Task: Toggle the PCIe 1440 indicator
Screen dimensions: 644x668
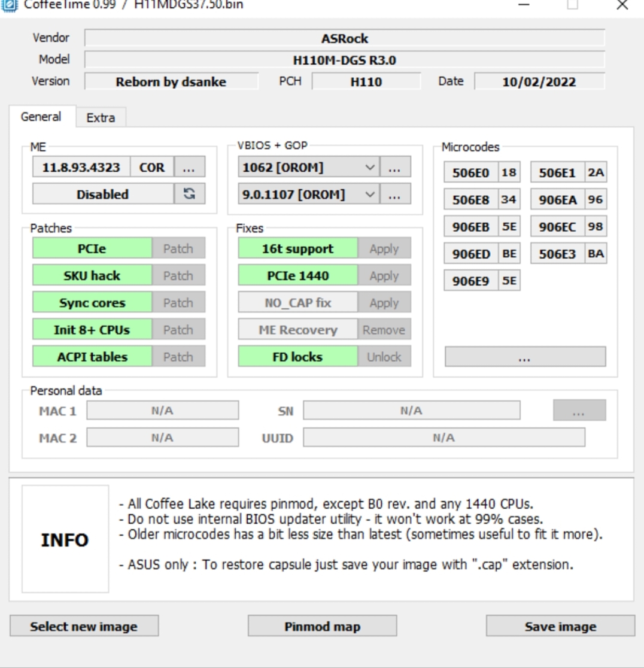Action: coord(297,275)
